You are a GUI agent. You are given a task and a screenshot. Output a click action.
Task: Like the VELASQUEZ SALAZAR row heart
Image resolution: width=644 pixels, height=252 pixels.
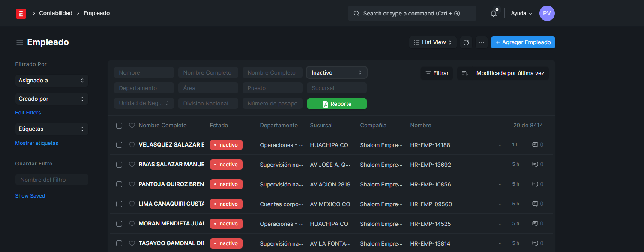(x=132, y=145)
